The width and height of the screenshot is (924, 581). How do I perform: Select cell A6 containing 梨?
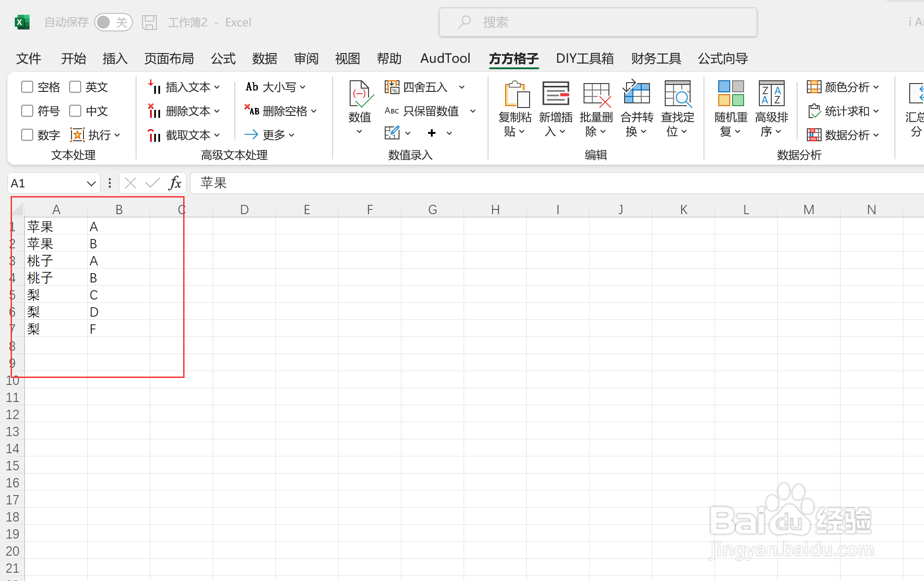(x=56, y=312)
